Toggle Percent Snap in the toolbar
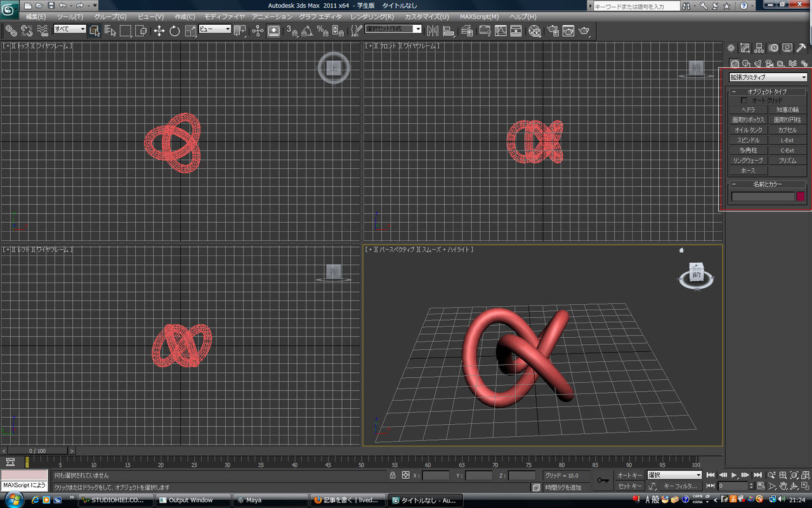The height and width of the screenshot is (508, 812). point(322,30)
